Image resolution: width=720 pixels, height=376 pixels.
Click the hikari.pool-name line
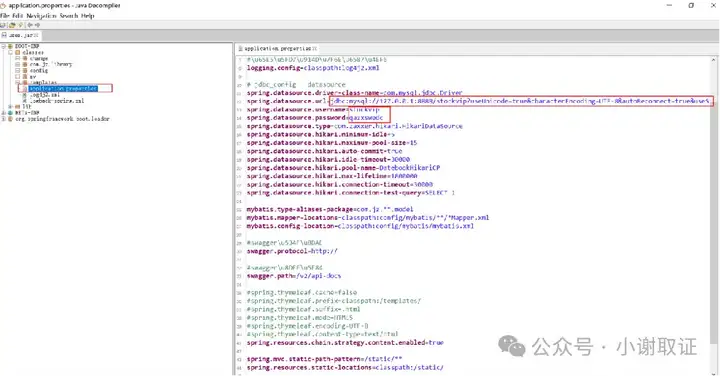(343, 168)
